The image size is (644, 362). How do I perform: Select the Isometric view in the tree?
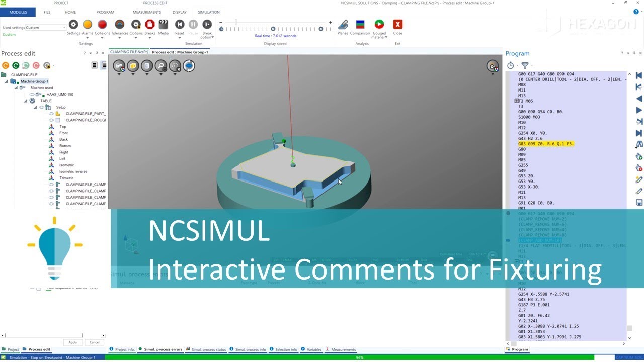pyautogui.click(x=66, y=165)
